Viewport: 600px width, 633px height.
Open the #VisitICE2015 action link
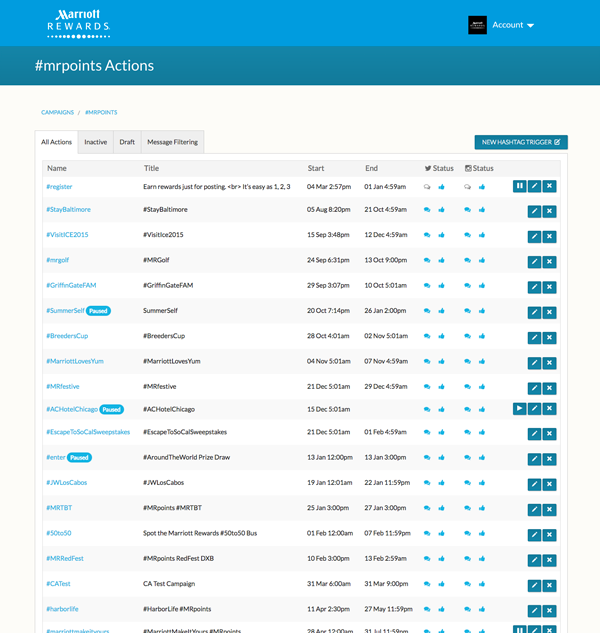(67, 235)
